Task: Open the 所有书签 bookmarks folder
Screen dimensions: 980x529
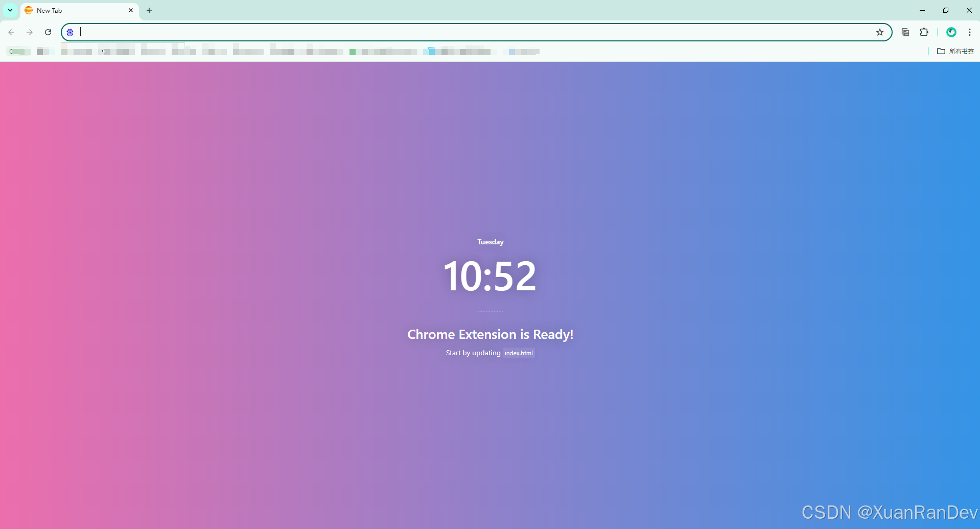Action: click(955, 51)
